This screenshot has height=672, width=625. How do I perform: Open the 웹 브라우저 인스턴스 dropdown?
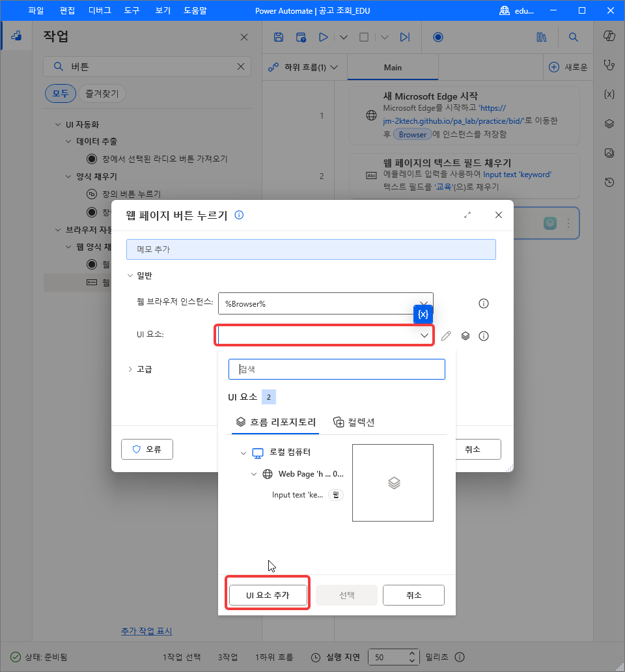[326, 303]
